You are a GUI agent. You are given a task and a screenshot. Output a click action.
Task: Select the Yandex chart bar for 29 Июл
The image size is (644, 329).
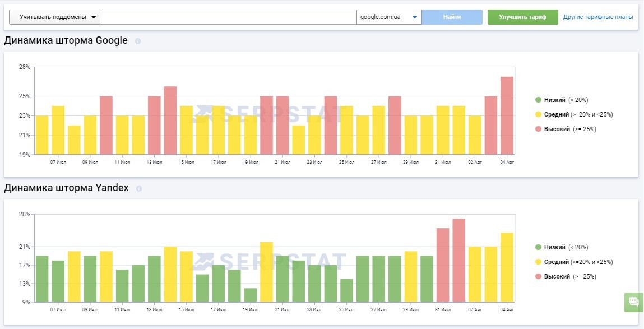tap(411, 277)
